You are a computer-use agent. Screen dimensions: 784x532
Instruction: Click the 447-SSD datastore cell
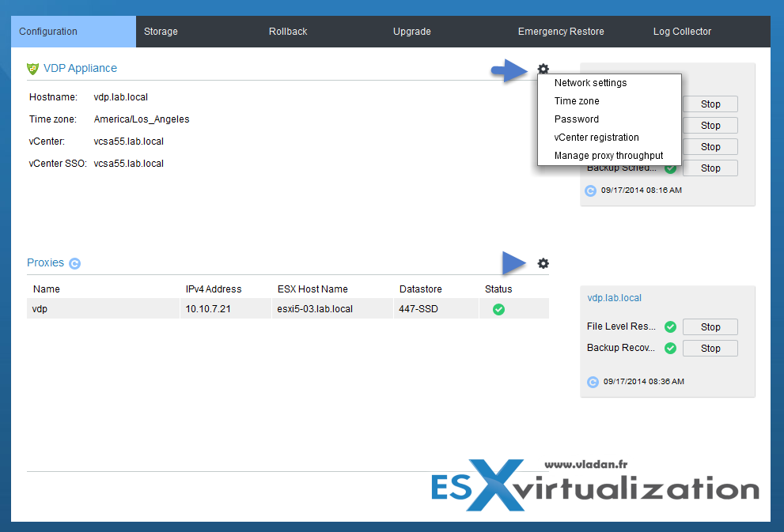coord(436,309)
